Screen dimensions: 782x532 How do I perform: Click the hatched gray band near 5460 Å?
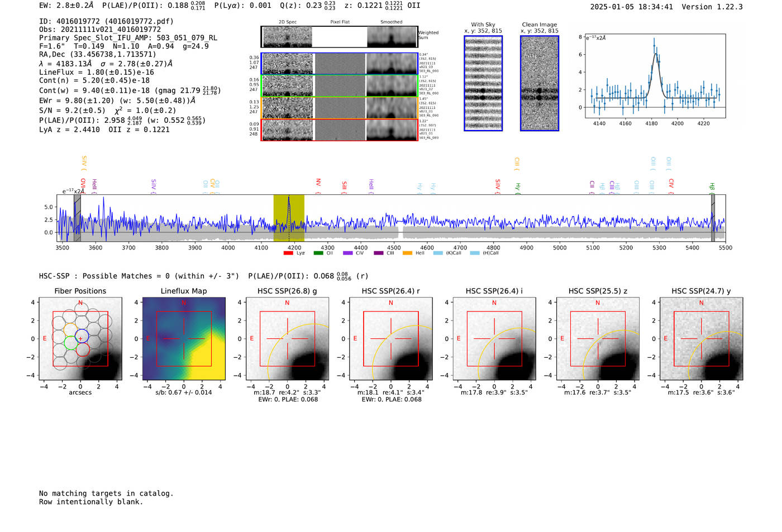pos(713,218)
